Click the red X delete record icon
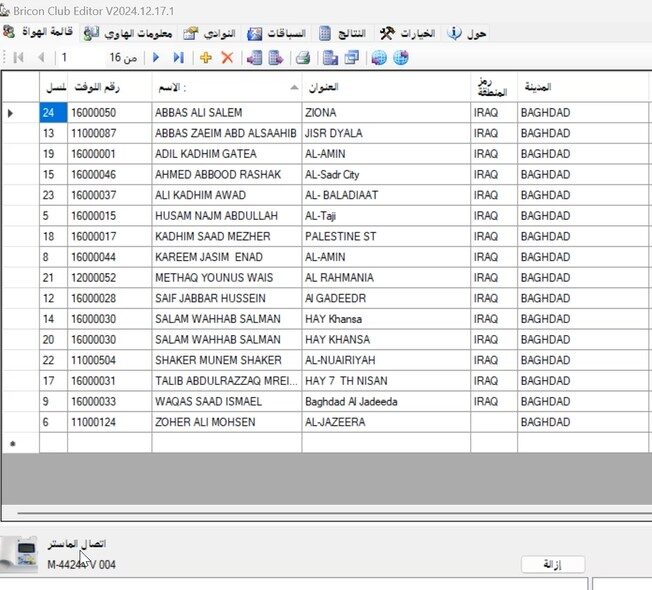This screenshot has height=590, width=652. [227, 58]
